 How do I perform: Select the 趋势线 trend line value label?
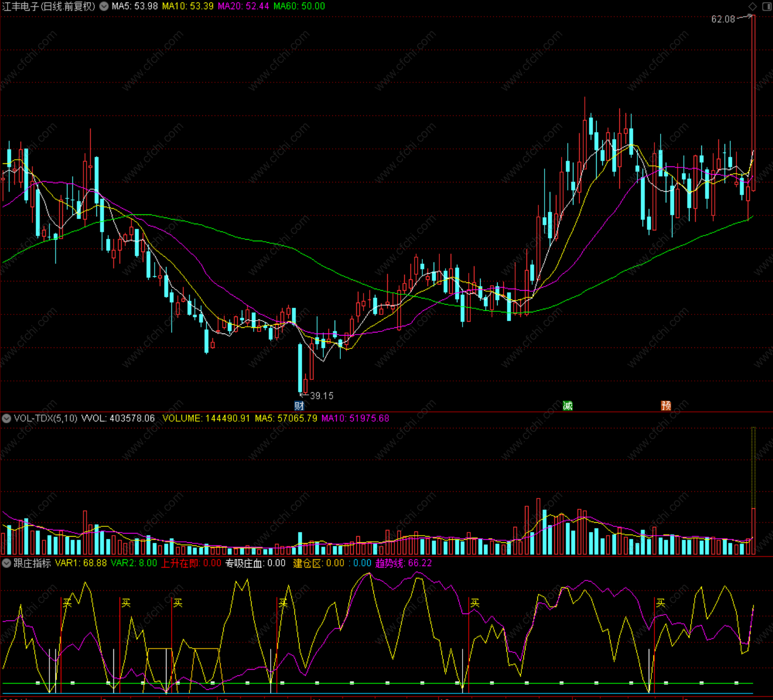[403, 563]
